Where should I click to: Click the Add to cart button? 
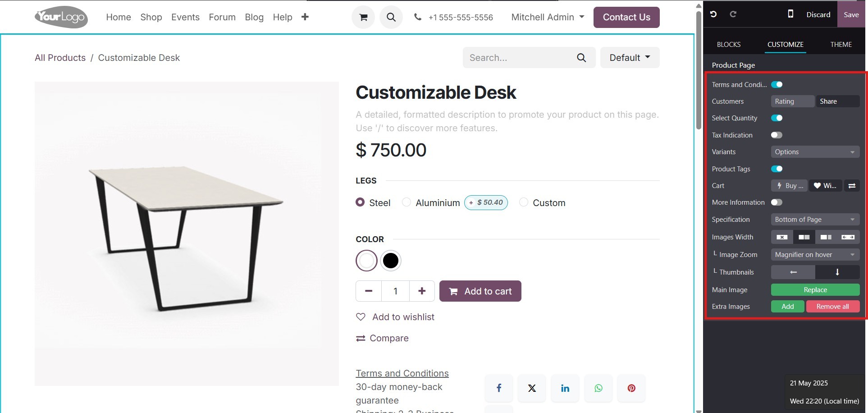pos(480,291)
